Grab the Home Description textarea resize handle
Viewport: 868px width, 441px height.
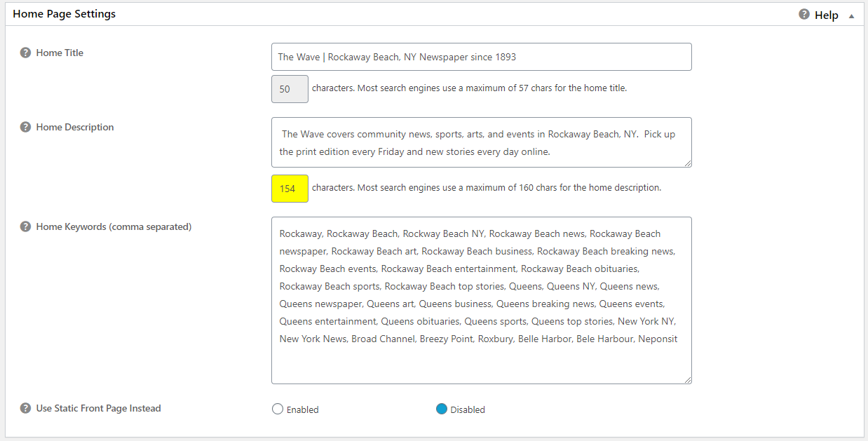point(687,163)
